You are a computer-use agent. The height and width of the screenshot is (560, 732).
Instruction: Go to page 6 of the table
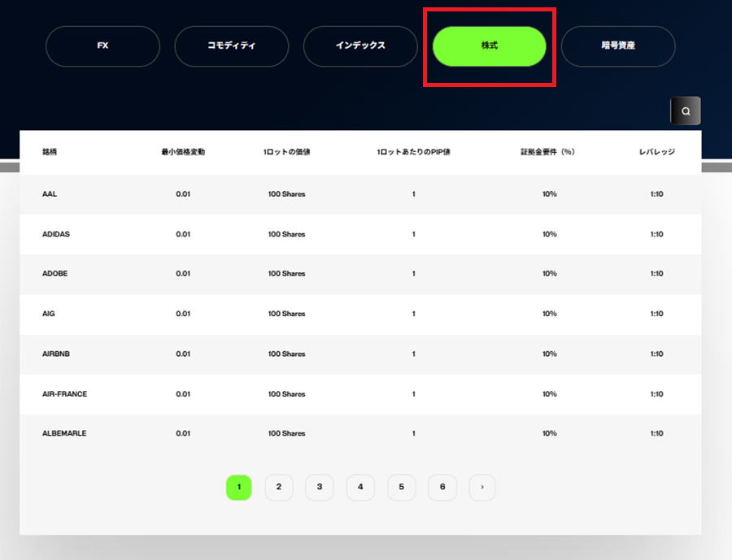coord(442,487)
